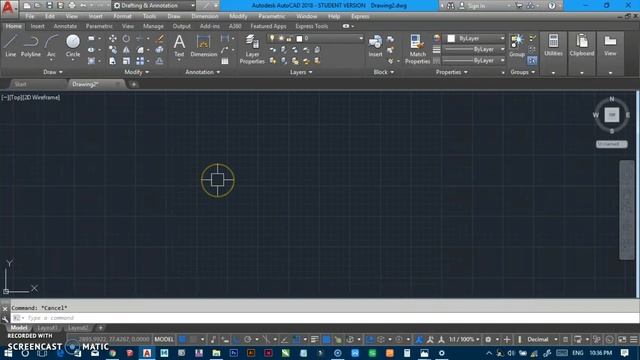Open the annotation scale 1:1 dropdown
The image size is (640, 360).
click(x=464, y=339)
